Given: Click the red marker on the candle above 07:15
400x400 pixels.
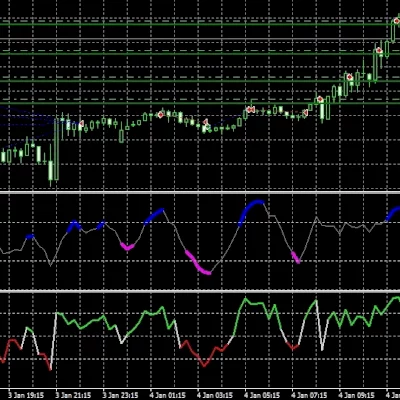Looking at the screenshot, I should tap(320, 99).
